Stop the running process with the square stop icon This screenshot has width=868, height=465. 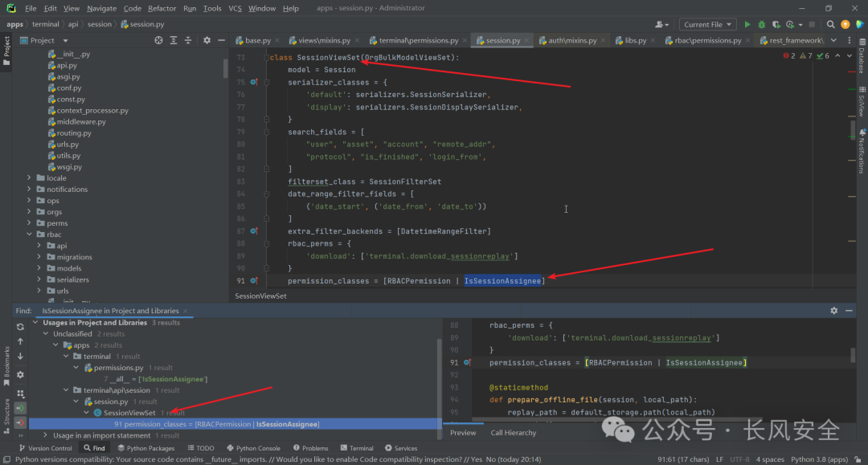(x=812, y=24)
